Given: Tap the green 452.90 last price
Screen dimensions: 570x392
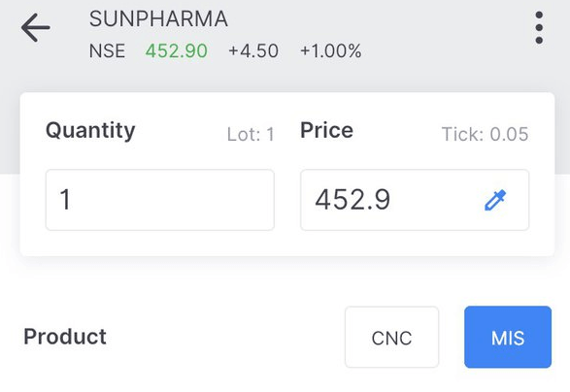Looking at the screenshot, I should coord(177,50).
